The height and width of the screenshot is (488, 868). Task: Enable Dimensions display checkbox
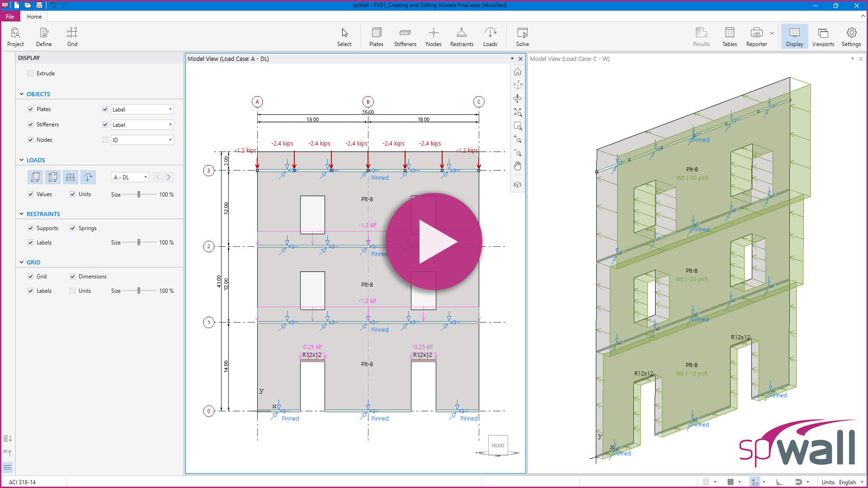[73, 276]
